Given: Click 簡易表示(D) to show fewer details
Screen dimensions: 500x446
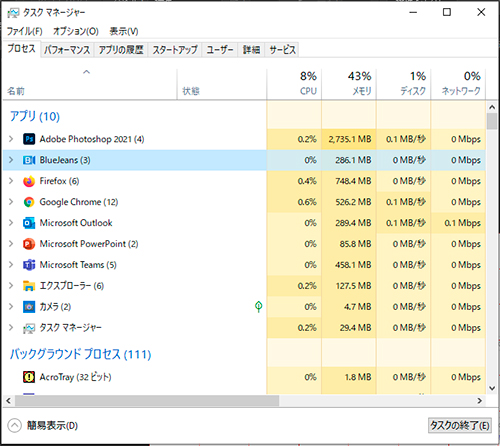Looking at the screenshot, I should [43, 426].
